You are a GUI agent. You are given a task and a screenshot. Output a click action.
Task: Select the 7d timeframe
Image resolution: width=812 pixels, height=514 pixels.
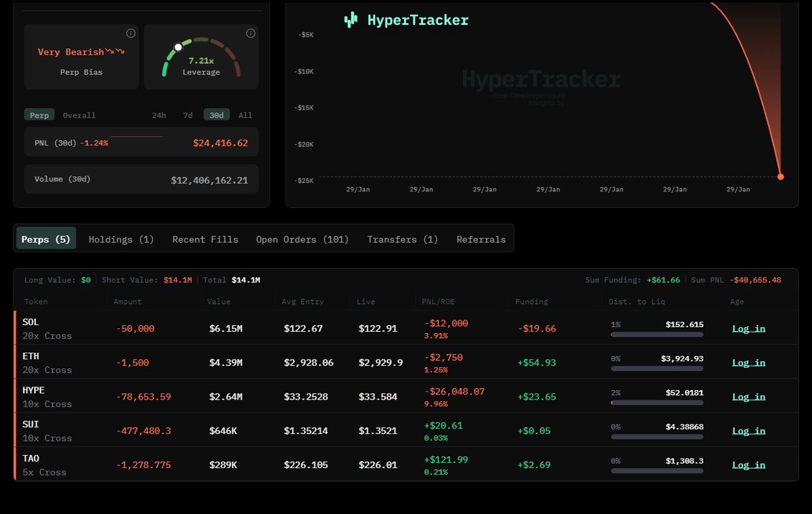tap(187, 115)
